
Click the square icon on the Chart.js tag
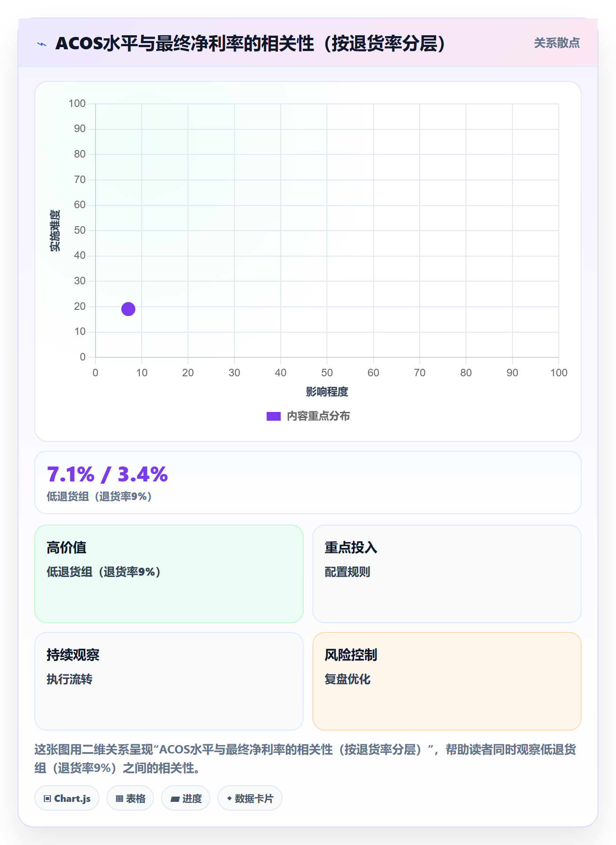point(48,799)
